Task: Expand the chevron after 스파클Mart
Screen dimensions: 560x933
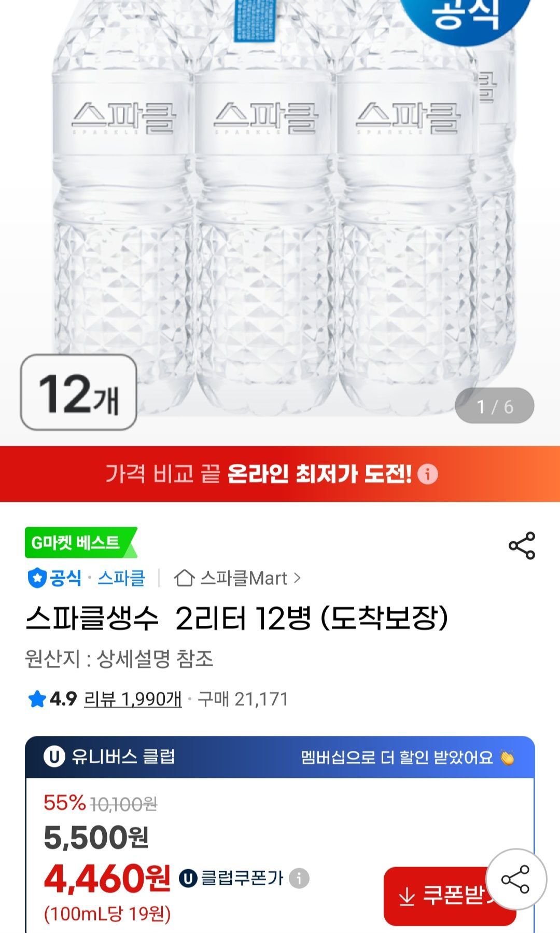Action: pos(297,578)
